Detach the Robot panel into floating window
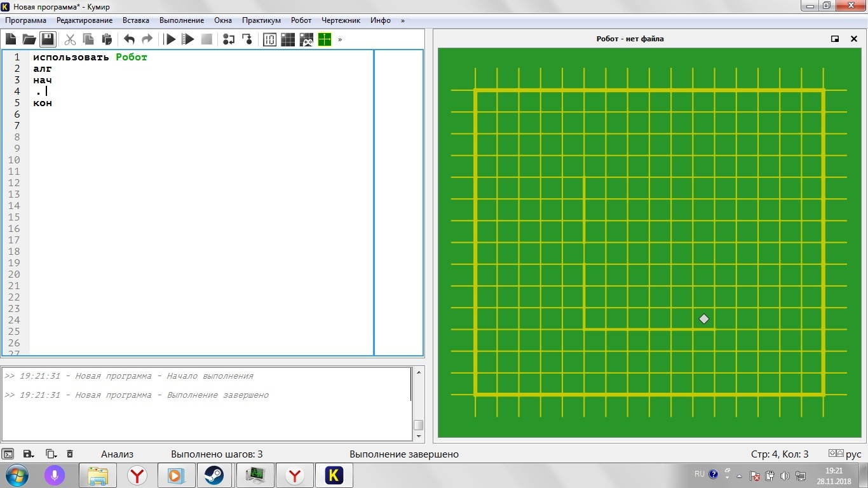Viewport: 868px width, 488px height. [835, 39]
